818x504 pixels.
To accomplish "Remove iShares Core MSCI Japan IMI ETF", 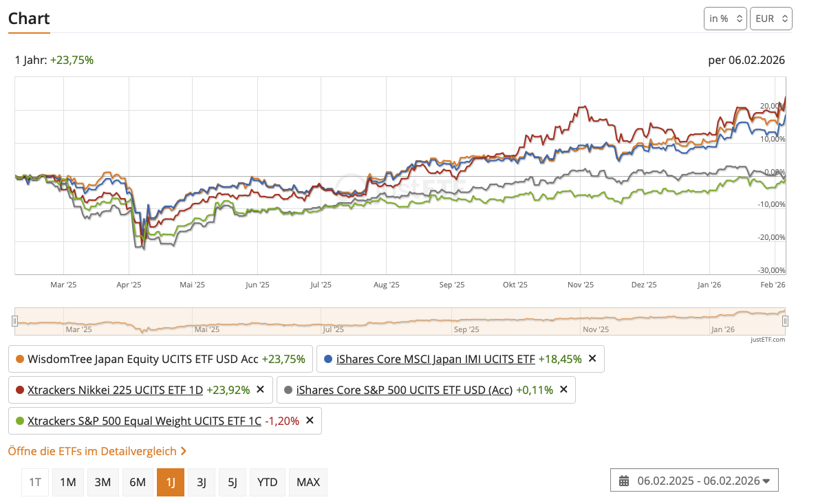I will [592, 359].
